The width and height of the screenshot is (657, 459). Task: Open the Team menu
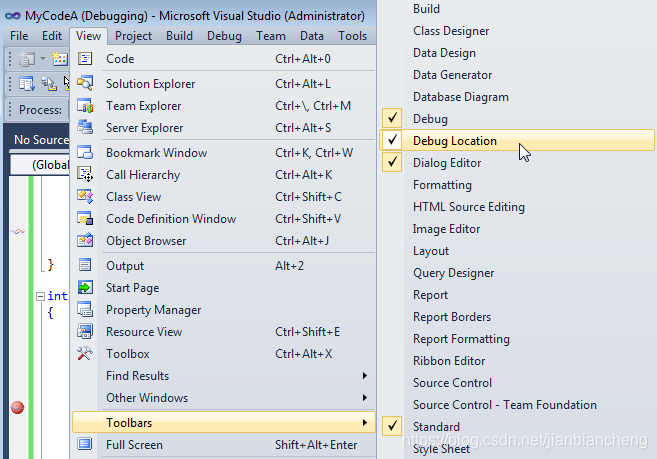(x=271, y=36)
